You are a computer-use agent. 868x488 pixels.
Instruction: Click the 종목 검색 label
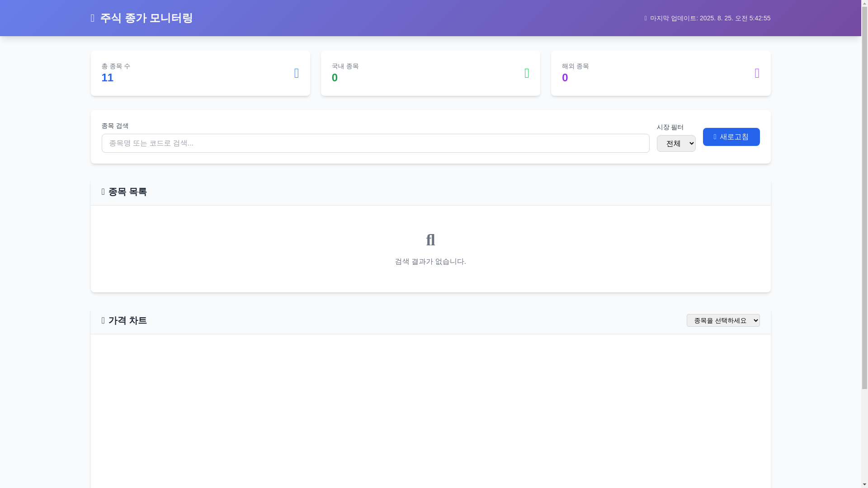tap(115, 126)
